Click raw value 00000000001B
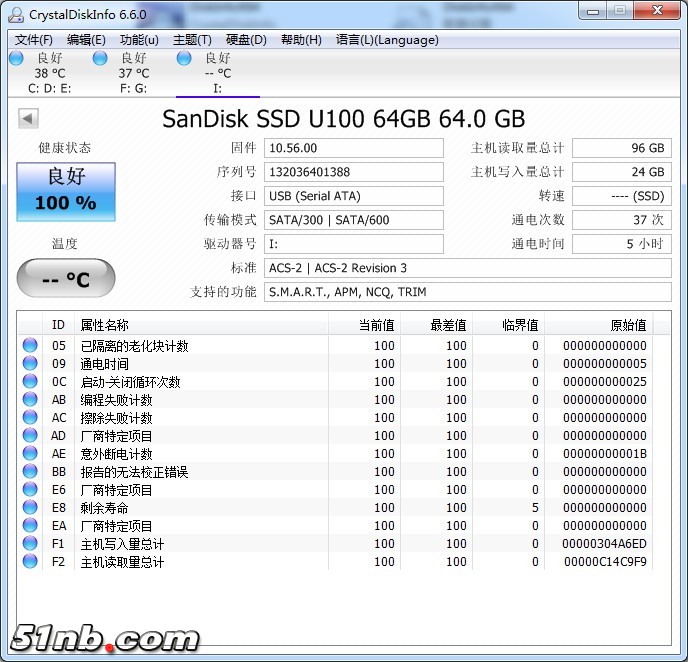This screenshot has height=662, width=688. coord(605,453)
